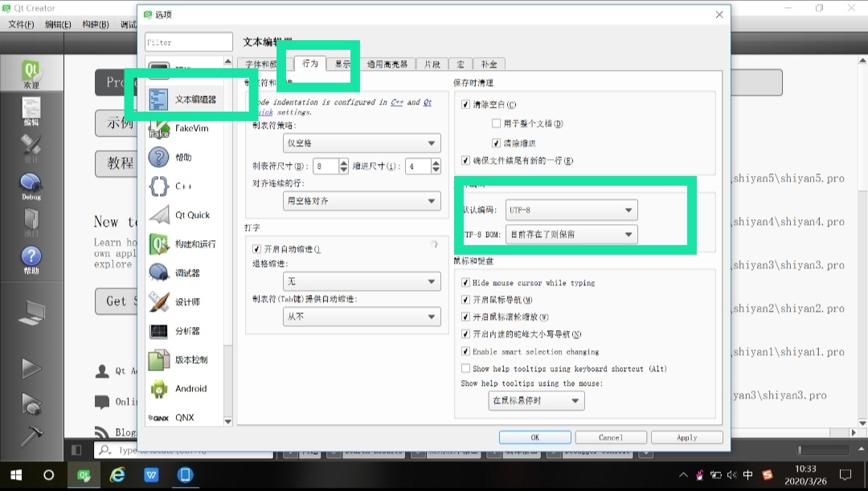
Task: Open the Tab auto-indent dropdown showing 从不
Action: tap(362, 317)
